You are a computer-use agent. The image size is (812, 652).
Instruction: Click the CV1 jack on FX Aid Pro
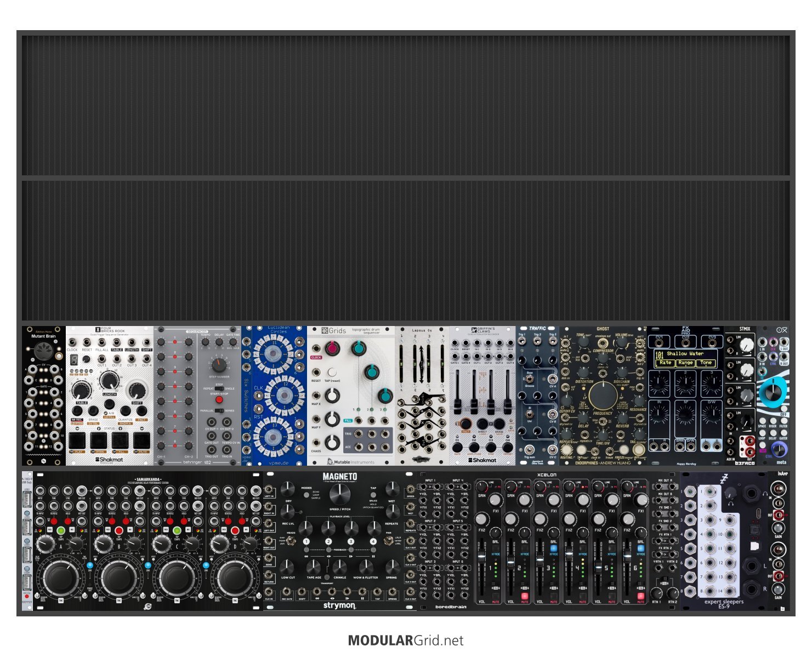coord(659,343)
